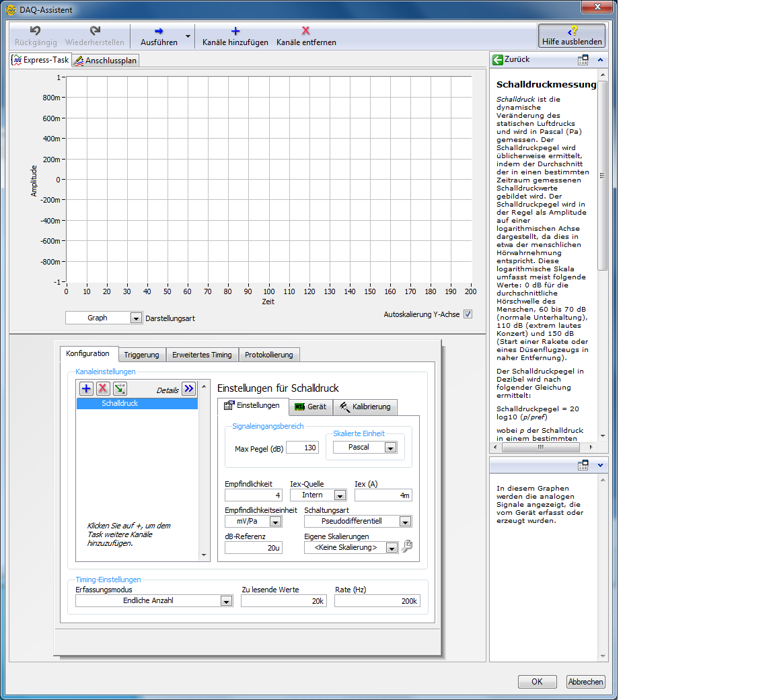The width and height of the screenshot is (775, 700).
Task: Open the Graph Darstellungsart dropdown
Action: click(x=136, y=318)
